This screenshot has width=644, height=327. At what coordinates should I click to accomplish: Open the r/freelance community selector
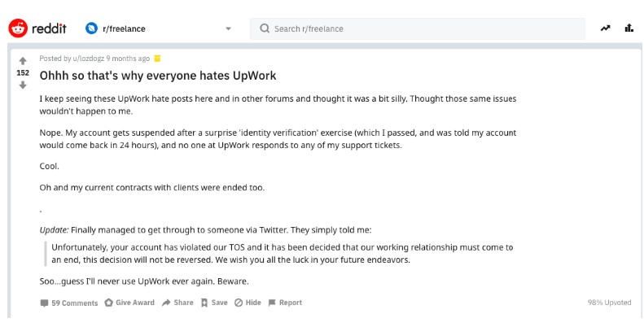159,28
